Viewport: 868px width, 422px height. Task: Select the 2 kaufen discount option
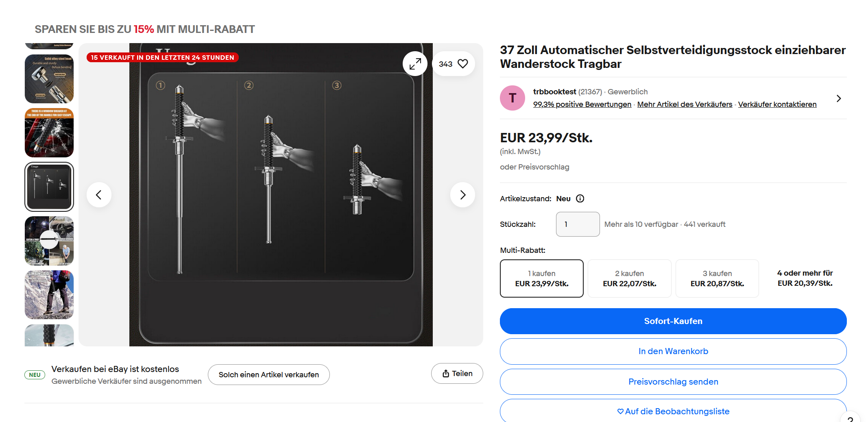[x=629, y=278]
